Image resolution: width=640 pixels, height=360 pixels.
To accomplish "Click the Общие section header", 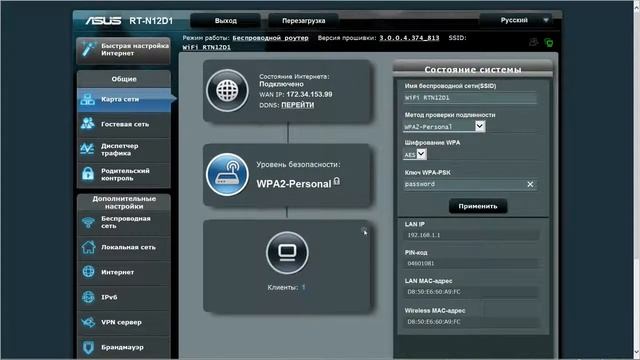I will coord(124,79).
